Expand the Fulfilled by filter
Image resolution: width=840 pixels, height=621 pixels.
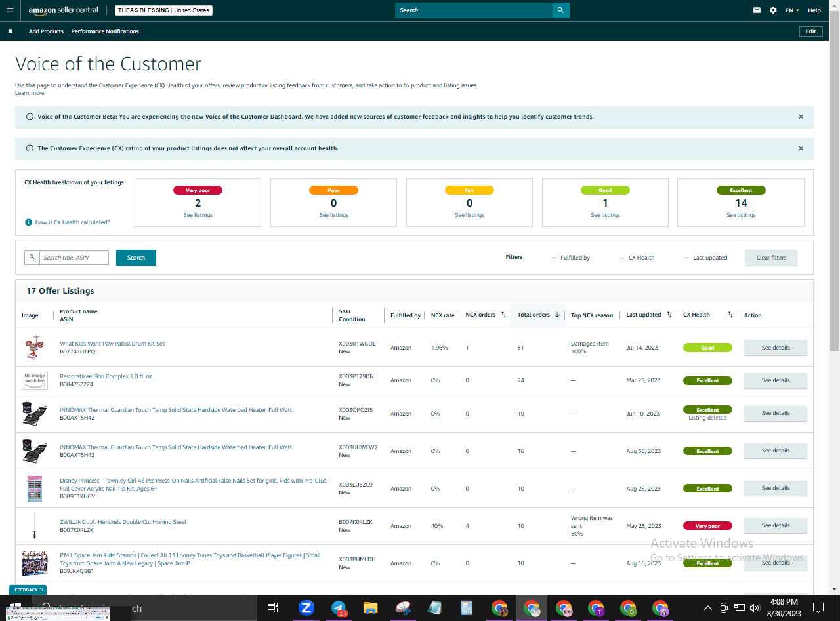571,258
